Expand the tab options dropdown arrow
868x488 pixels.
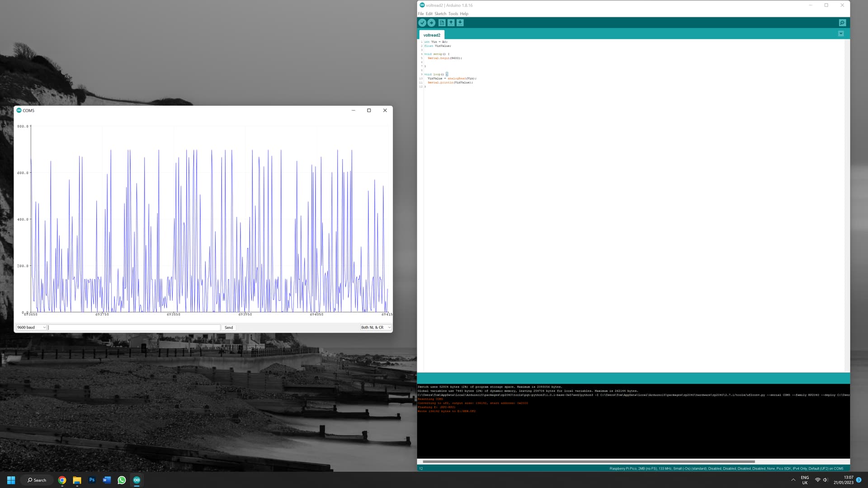(x=841, y=34)
